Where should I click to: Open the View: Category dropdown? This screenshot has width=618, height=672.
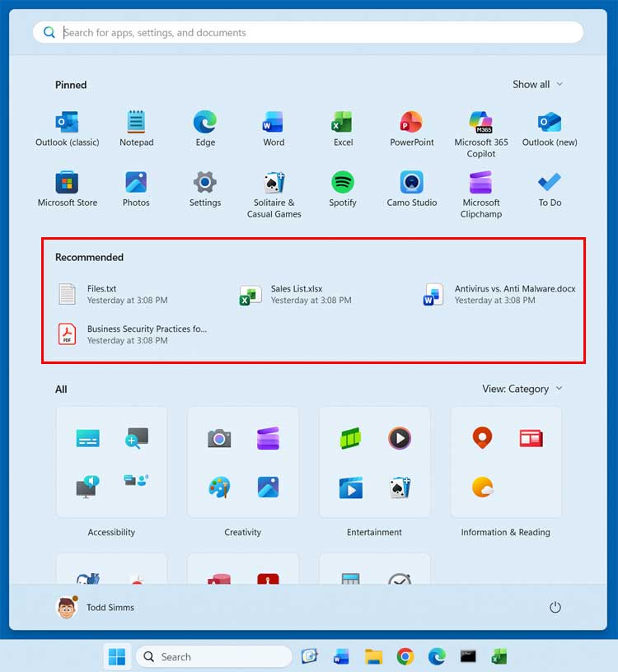522,389
